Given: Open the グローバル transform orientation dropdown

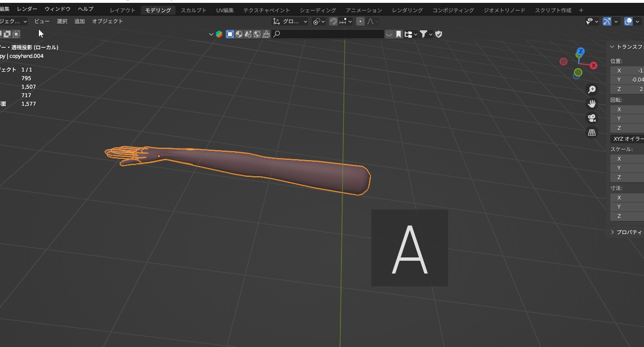Looking at the screenshot, I should click(290, 21).
